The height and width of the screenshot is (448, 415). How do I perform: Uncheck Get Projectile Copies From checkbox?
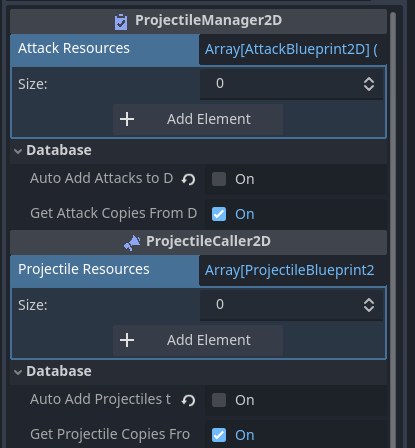tap(219, 435)
